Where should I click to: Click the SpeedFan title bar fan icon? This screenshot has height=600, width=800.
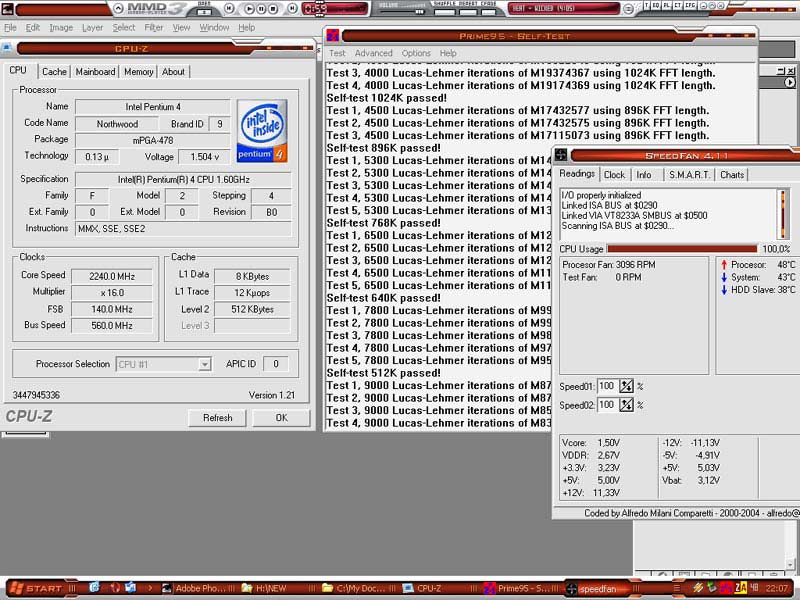coord(561,154)
